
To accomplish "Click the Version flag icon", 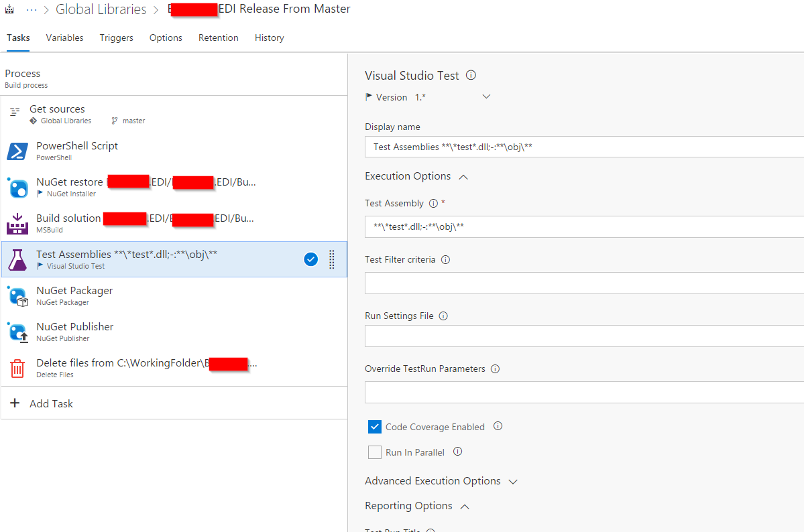I will click(369, 97).
